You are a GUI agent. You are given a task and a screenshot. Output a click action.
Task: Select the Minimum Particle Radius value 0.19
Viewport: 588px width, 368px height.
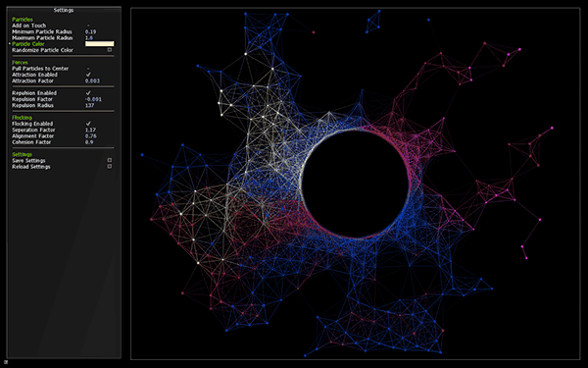[x=91, y=32]
